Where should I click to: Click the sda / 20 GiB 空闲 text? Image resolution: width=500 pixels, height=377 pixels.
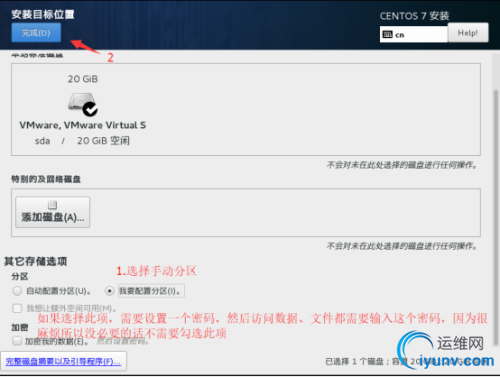(x=82, y=141)
